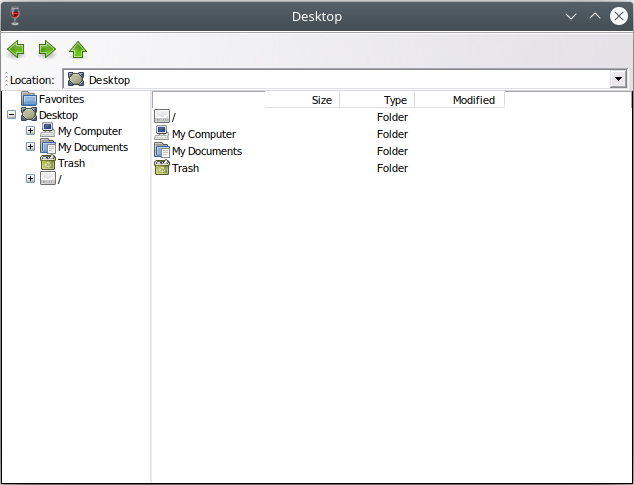This screenshot has width=634, height=485.
Task: Select the Trash icon in file list
Action: [x=162, y=167]
